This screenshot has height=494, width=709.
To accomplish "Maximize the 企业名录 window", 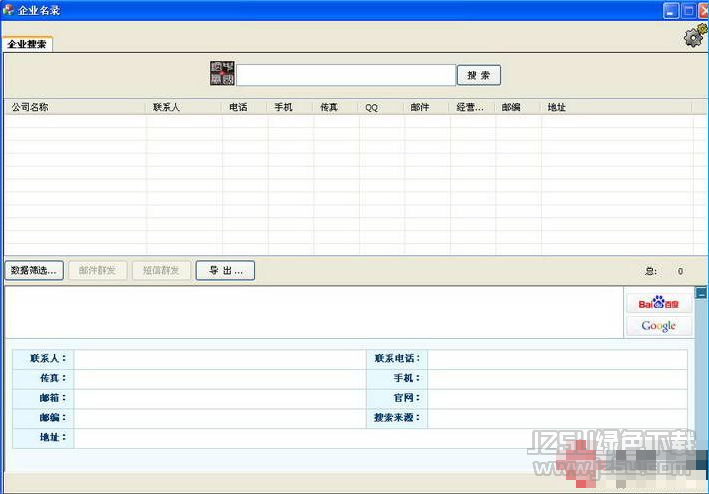I will (x=688, y=10).
